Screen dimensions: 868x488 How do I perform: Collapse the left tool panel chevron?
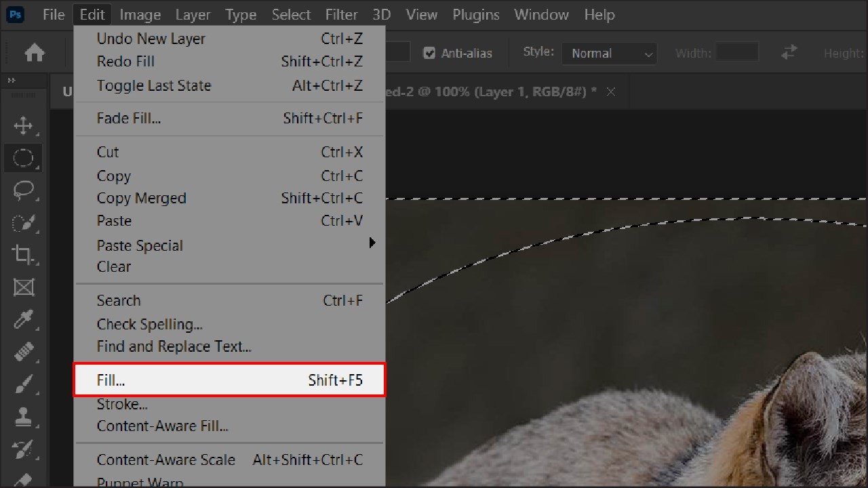tap(12, 80)
